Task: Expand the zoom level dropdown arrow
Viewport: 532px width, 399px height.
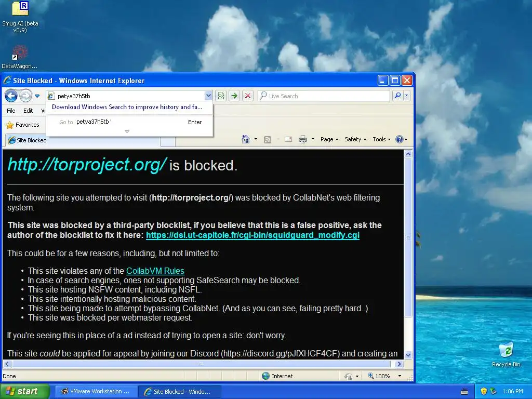Action: tap(400, 376)
